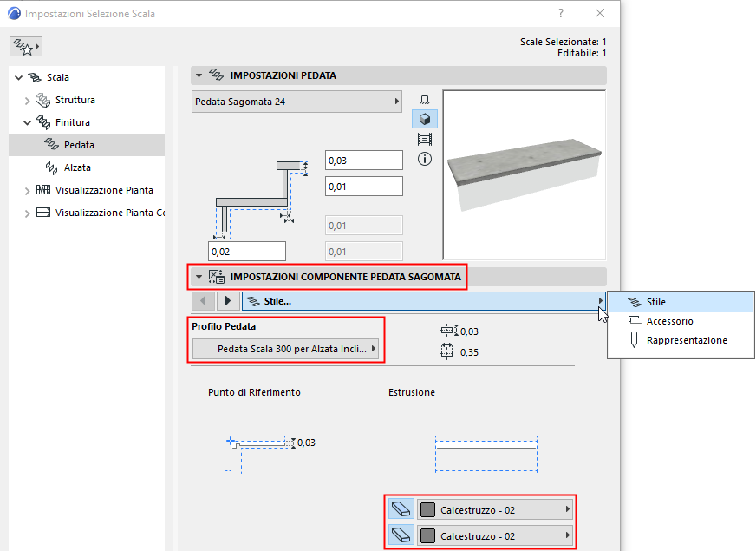Select the Scala root item
This screenshot has width=756, height=551.
pyautogui.click(x=57, y=78)
